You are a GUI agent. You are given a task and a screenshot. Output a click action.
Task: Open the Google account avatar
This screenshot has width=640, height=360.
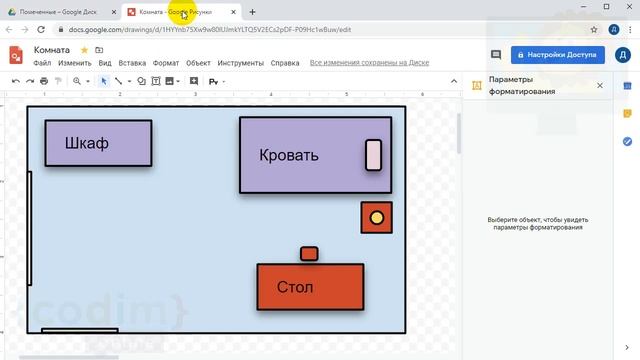(623, 55)
